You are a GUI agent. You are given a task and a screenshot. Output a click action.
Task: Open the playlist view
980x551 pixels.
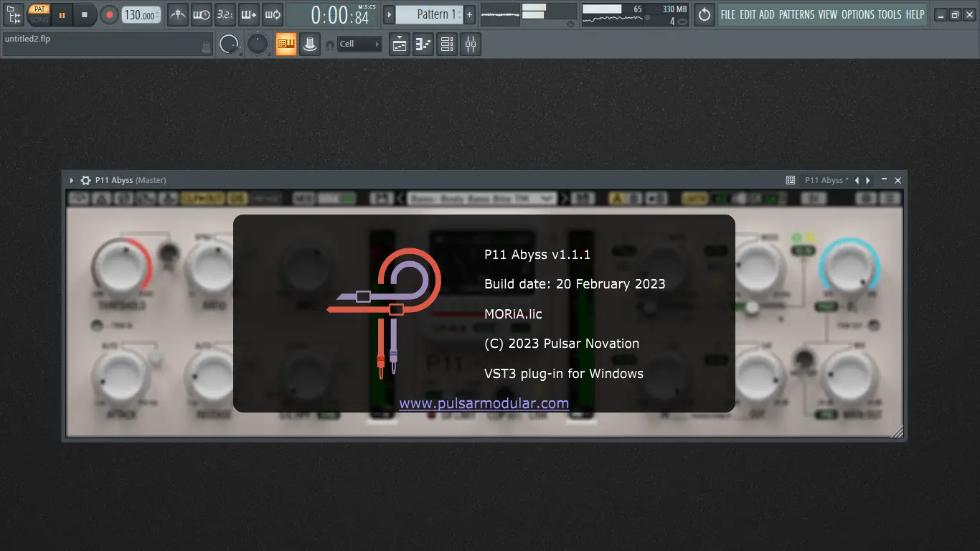[400, 44]
